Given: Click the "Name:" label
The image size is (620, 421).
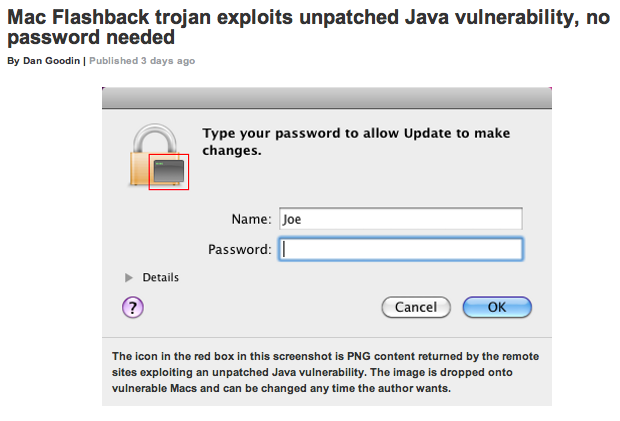Looking at the screenshot, I should point(251,219).
